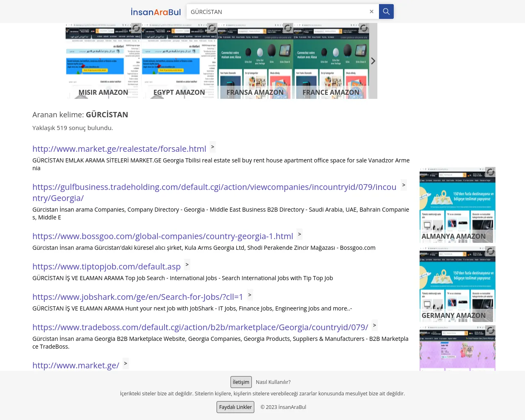Image resolution: width=525 pixels, height=420 pixels.
Task: Refresh the EGYPT AMAZON thumbnail
Action: (x=212, y=28)
